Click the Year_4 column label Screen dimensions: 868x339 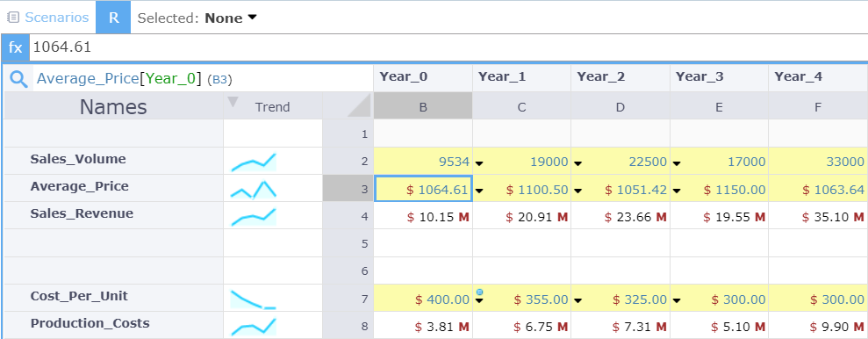pos(798,77)
